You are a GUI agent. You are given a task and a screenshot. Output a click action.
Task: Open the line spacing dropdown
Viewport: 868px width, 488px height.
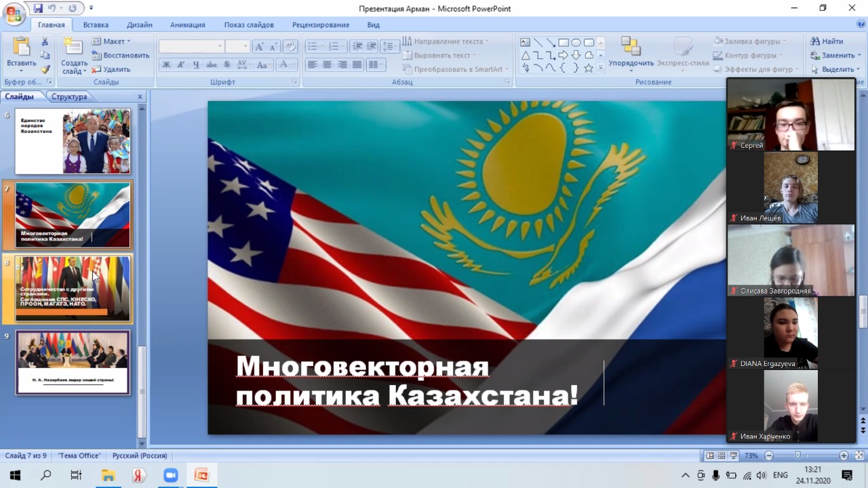point(389,47)
